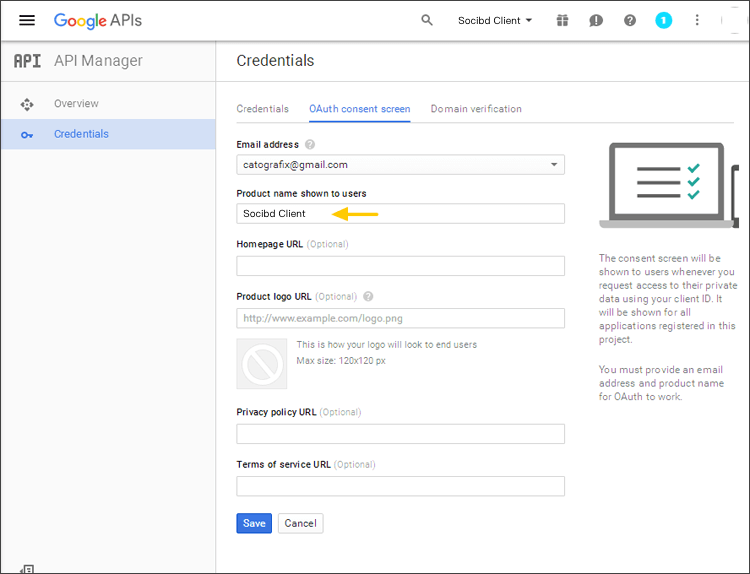This screenshot has height=574, width=750.
Task: Switch to the Domain verification tab
Action: pos(476,109)
